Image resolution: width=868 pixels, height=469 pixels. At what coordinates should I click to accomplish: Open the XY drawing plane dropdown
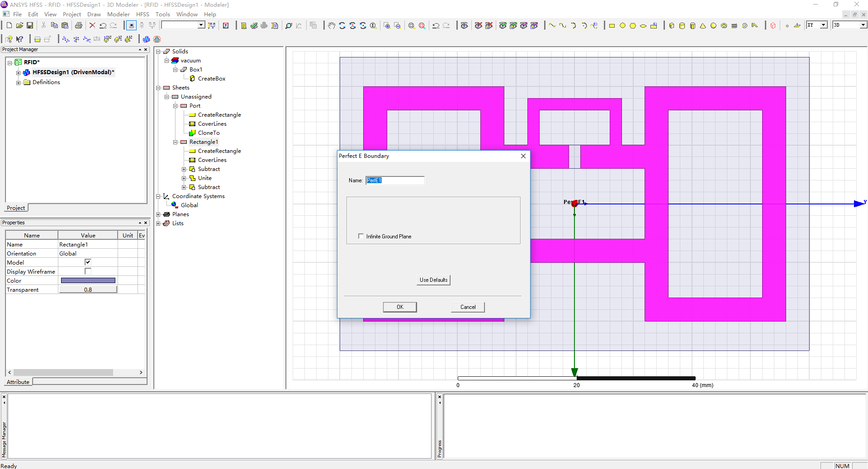[x=824, y=25]
